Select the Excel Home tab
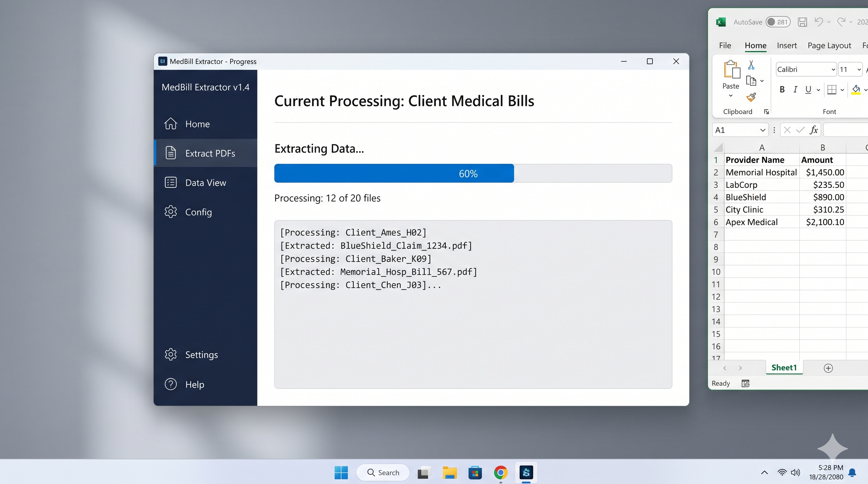The width and height of the screenshot is (868, 484). click(x=755, y=45)
